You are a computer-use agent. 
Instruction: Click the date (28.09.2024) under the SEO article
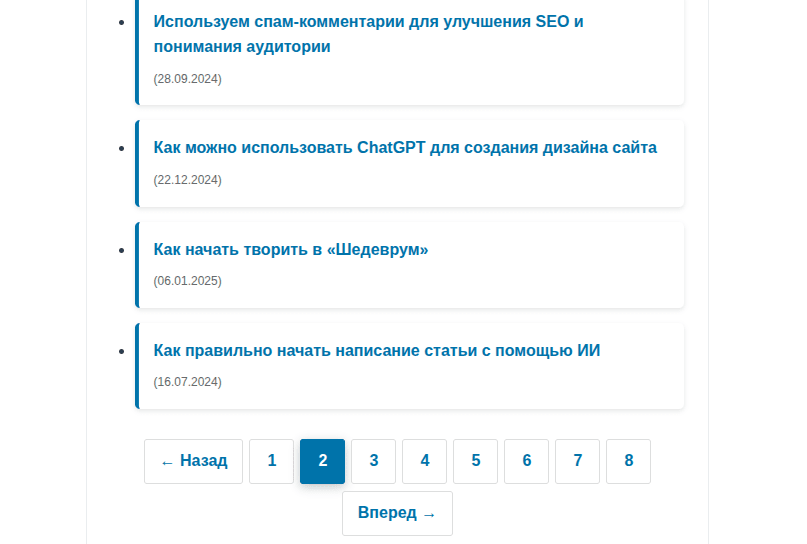pos(188,79)
